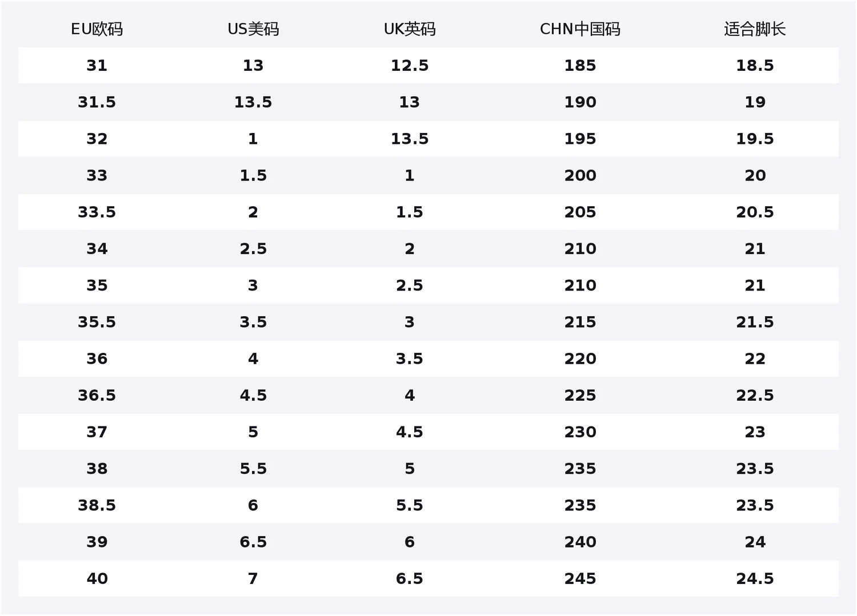
Task: Select foot length 24.5 cell
Action: pos(755,578)
